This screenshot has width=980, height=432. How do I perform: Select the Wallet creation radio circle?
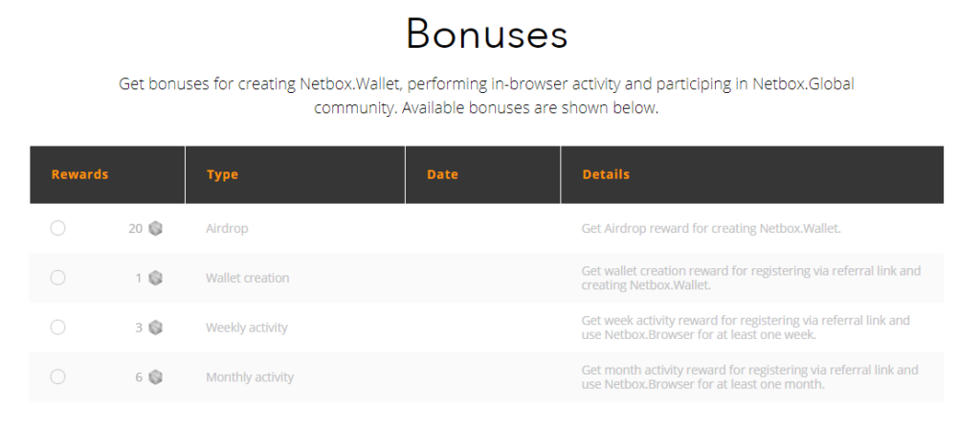tap(57, 278)
